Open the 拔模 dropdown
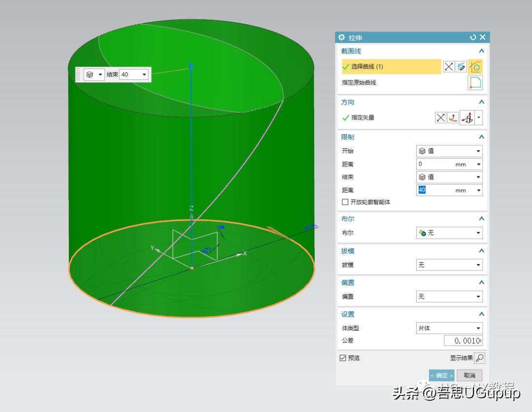Screen dimensions: 532x412 [449, 265]
